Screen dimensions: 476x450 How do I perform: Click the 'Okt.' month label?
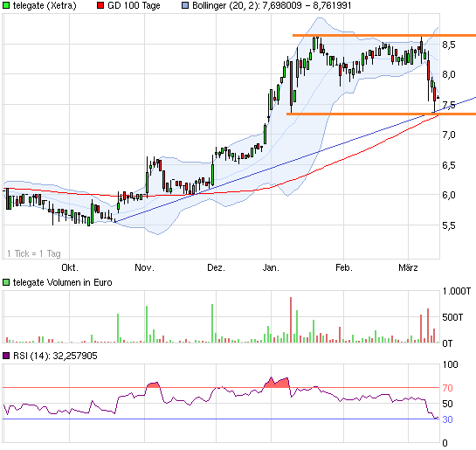pyautogui.click(x=70, y=267)
